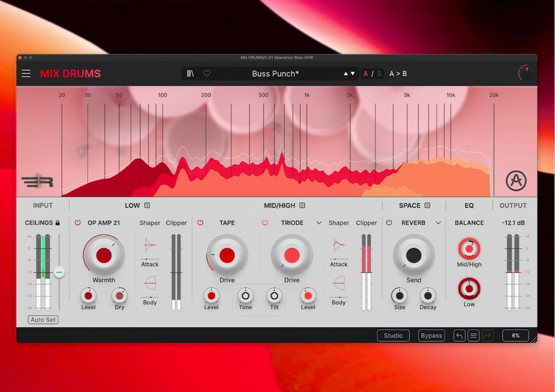The image size is (555, 392).
Task: Click the input level meter
Action: 43,272
